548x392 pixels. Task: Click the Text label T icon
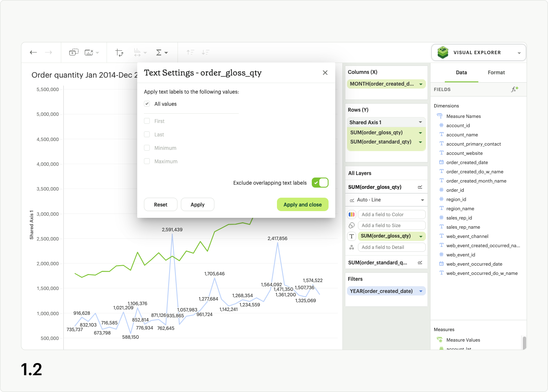tap(352, 236)
